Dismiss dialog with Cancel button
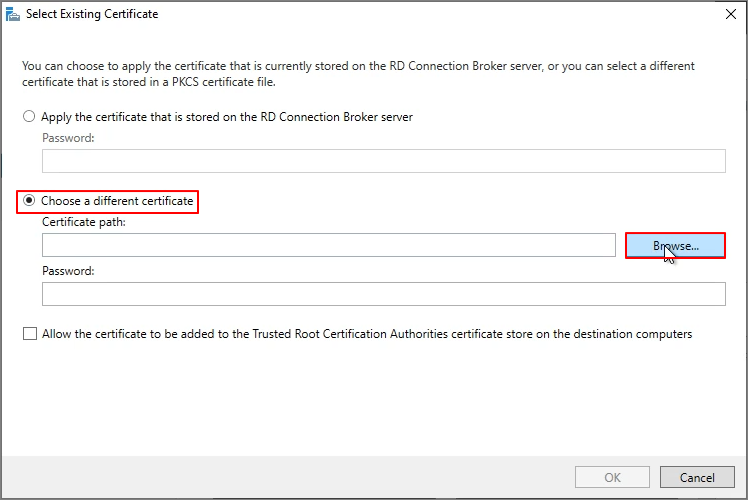748x500 pixels. (x=697, y=477)
